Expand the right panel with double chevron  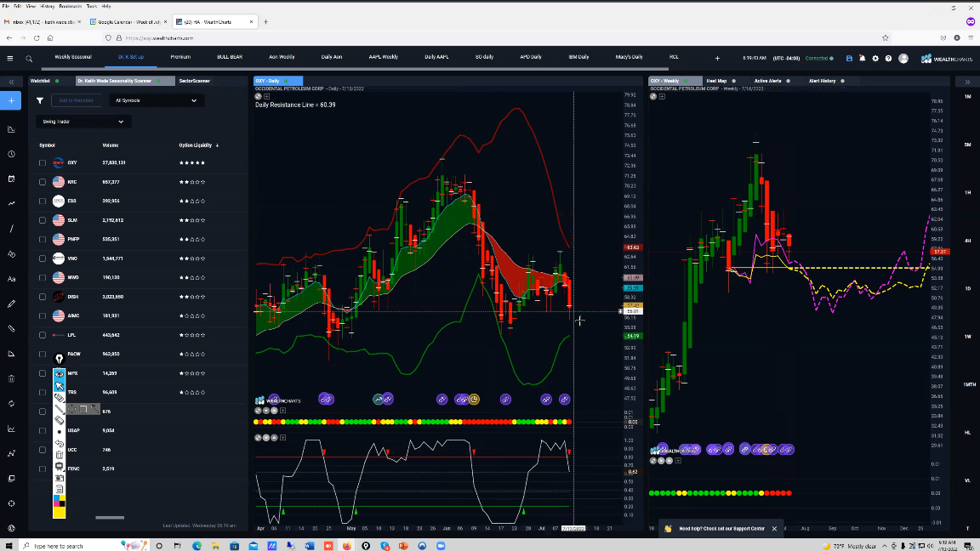click(967, 82)
